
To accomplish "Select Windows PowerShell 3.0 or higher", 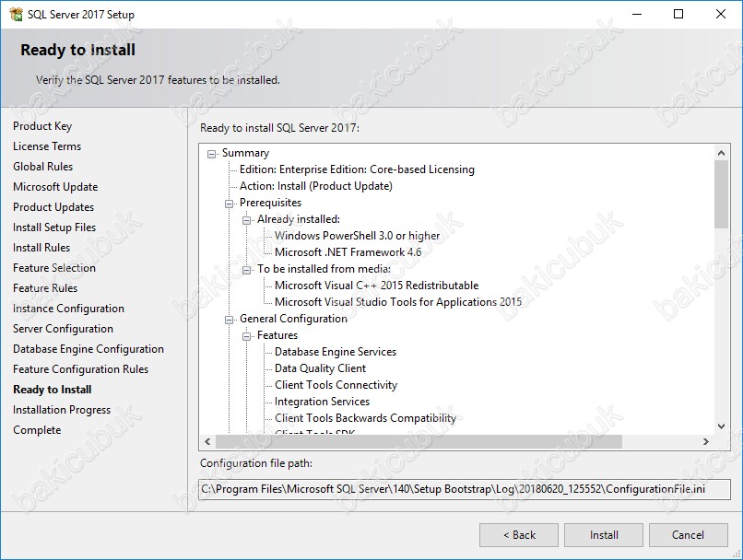I will pos(358,236).
